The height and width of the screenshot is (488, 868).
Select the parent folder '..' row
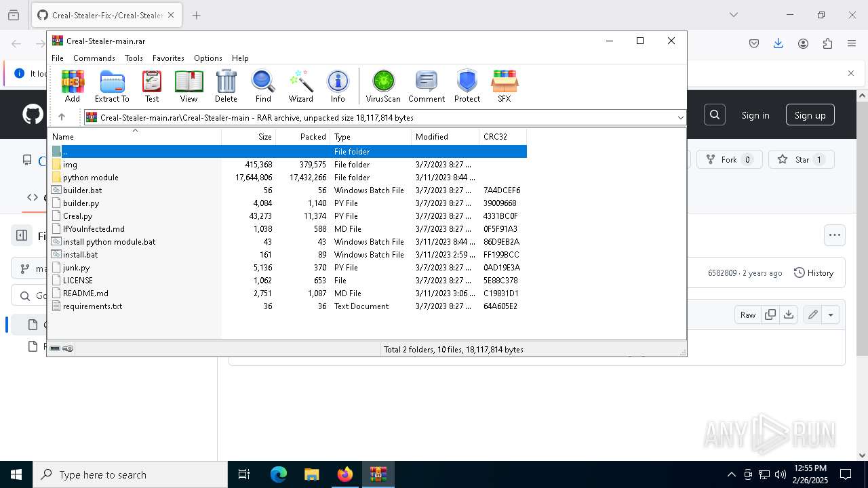[288, 152]
